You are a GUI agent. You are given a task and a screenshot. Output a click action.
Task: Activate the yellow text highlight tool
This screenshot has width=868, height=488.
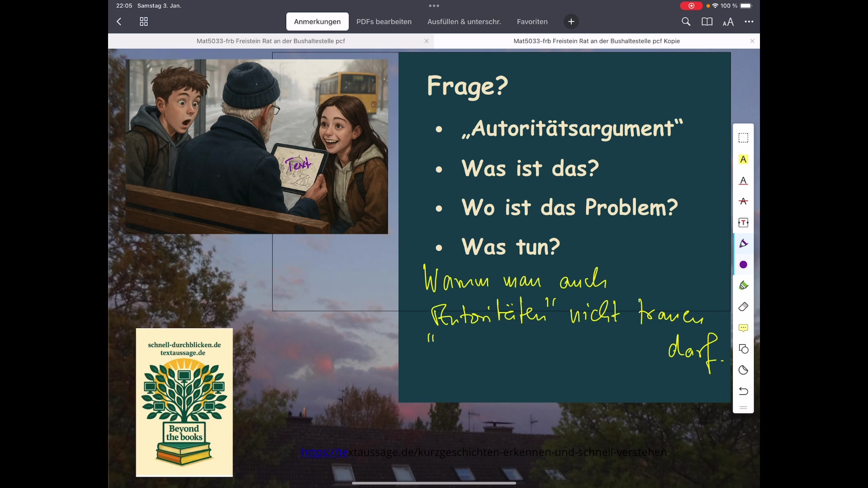[x=743, y=159]
